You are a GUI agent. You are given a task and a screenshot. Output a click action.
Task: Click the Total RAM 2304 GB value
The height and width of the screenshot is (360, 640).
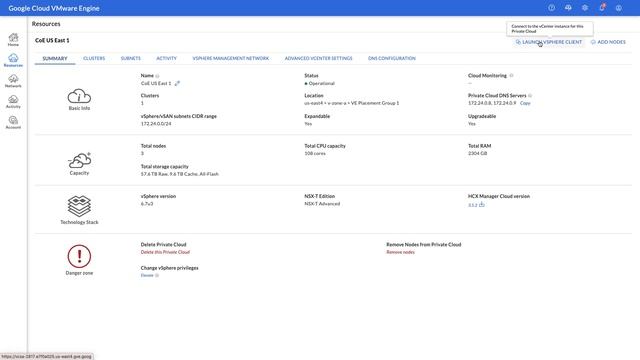coord(478,153)
